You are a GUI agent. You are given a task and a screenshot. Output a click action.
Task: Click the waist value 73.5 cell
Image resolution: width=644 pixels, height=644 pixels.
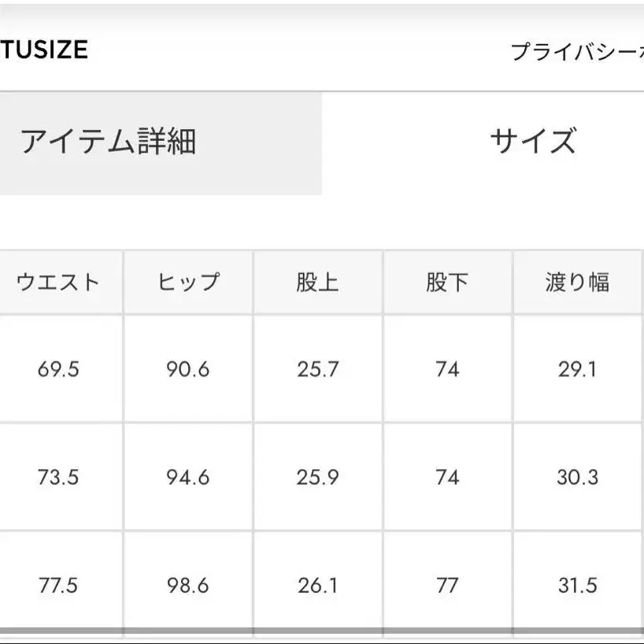point(58,477)
